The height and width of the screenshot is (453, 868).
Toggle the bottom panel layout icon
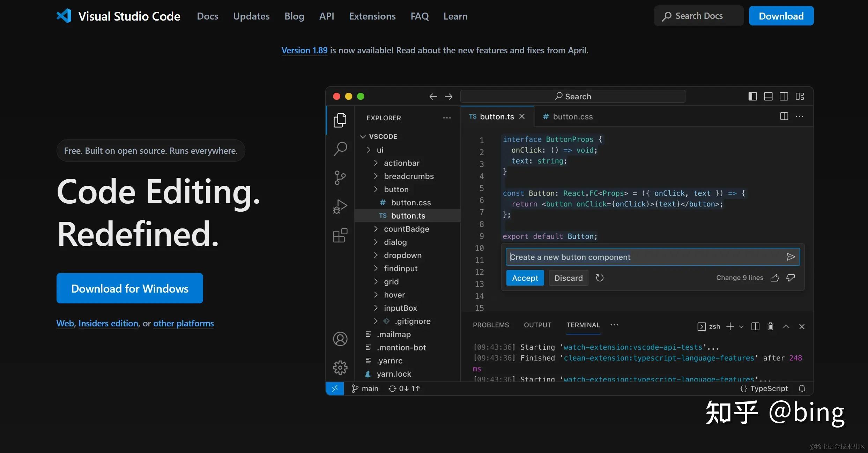(768, 96)
